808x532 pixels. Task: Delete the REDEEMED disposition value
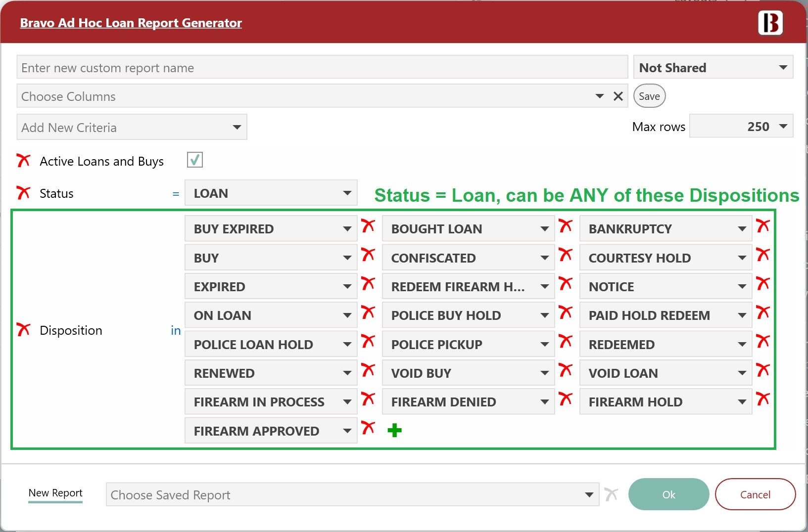coord(763,342)
